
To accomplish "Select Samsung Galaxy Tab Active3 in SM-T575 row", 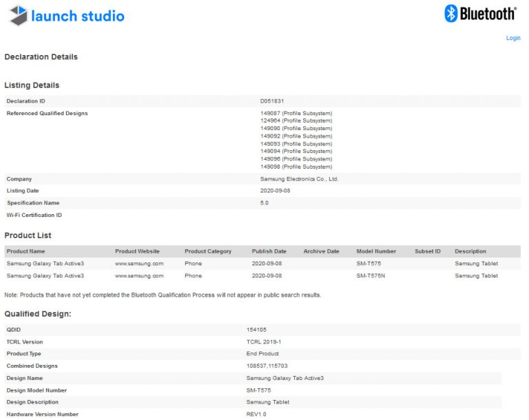I will [x=45, y=263].
